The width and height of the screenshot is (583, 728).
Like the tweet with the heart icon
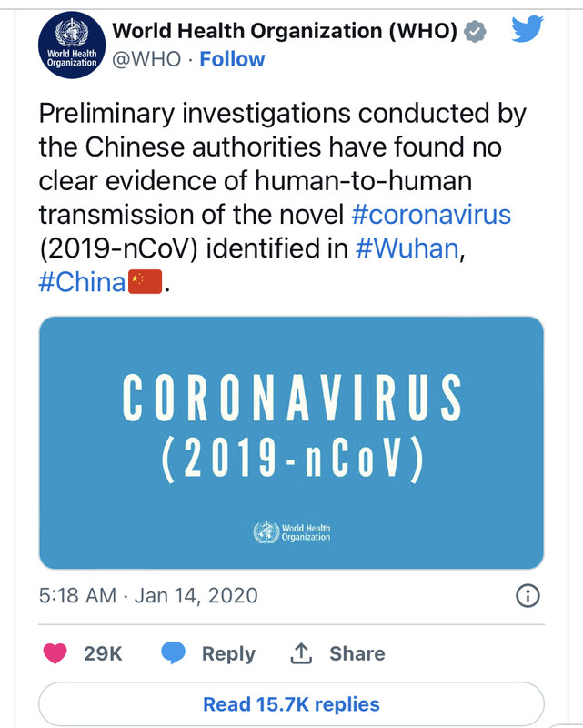click(x=55, y=653)
